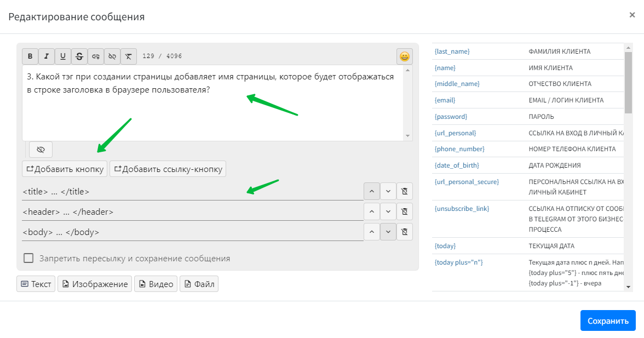Image resolution: width=644 pixels, height=338 pixels.
Task: Switch to the Изображение message type
Action: click(95, 284)
